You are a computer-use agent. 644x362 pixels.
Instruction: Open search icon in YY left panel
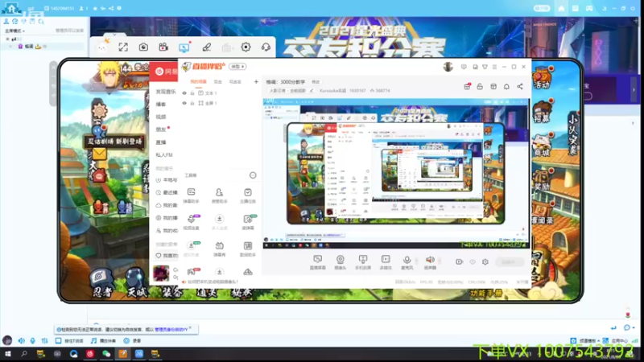(41, 22)
